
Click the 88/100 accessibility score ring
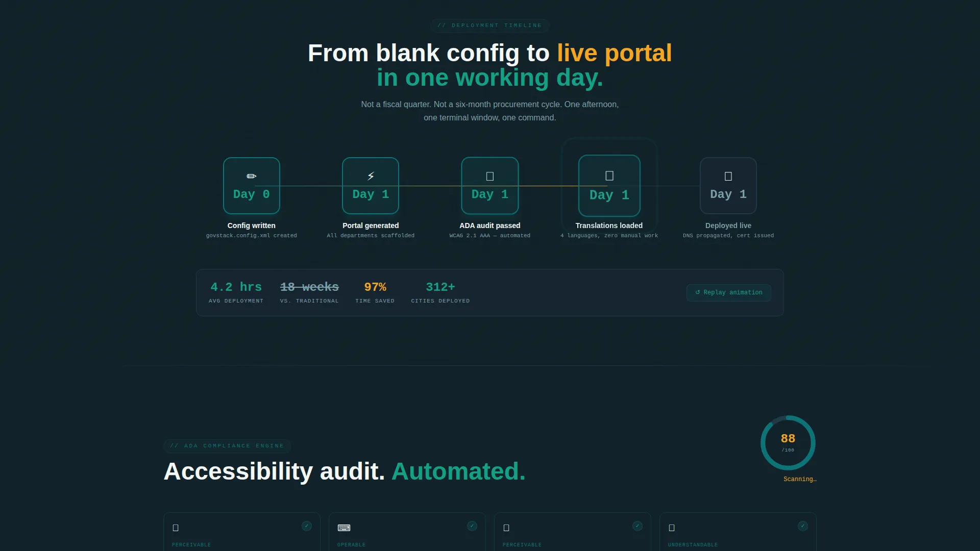pyautogui.click(x=788, y=443)
